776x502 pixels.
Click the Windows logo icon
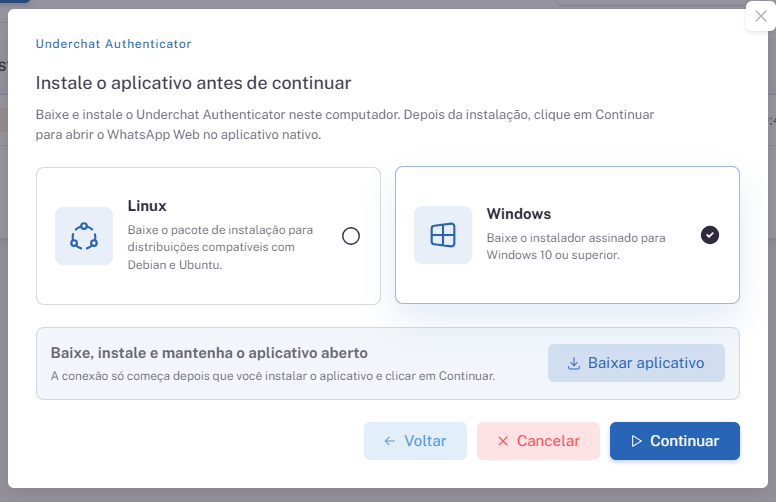[443, 235]
